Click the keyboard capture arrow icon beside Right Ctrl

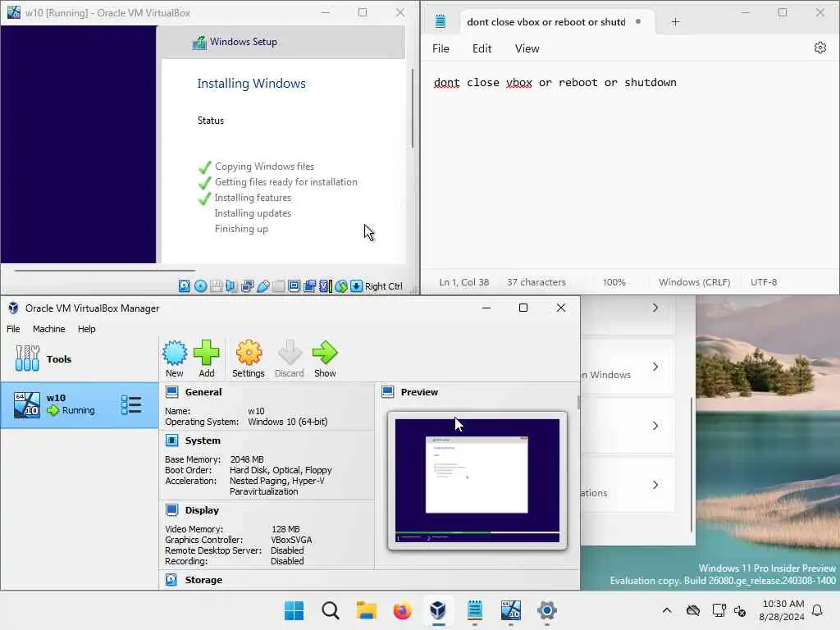(x=356, y=286)
